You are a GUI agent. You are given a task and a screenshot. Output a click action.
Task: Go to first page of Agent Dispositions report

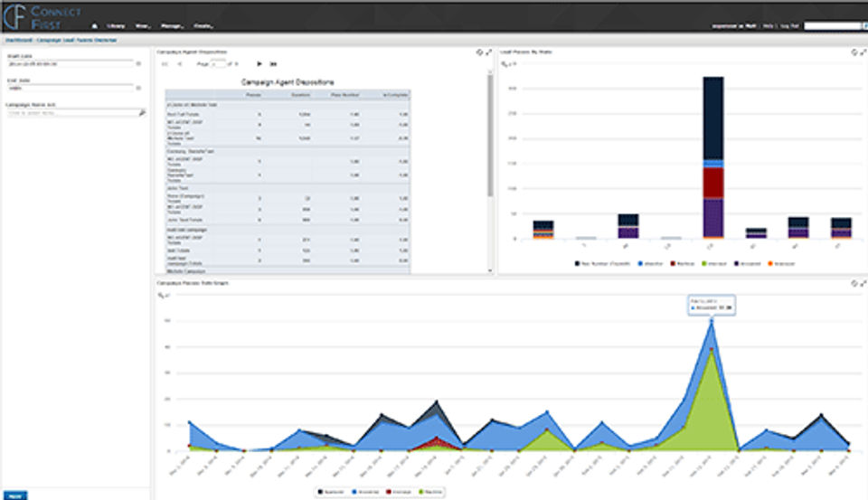tap(165, 64)
